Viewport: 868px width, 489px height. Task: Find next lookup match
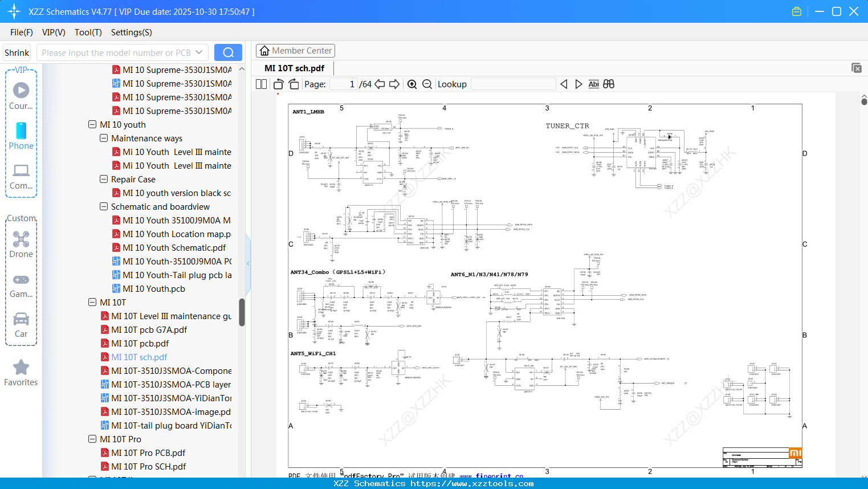578,84
